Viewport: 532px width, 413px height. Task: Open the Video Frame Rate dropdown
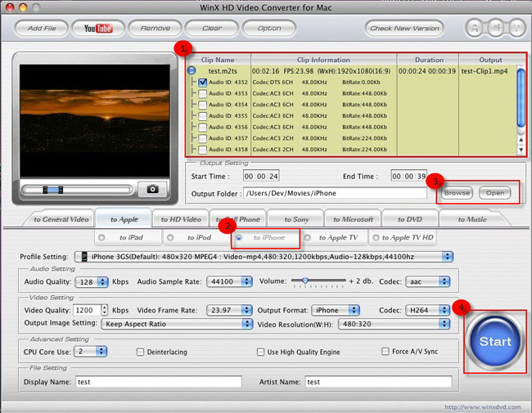point(229,310)
